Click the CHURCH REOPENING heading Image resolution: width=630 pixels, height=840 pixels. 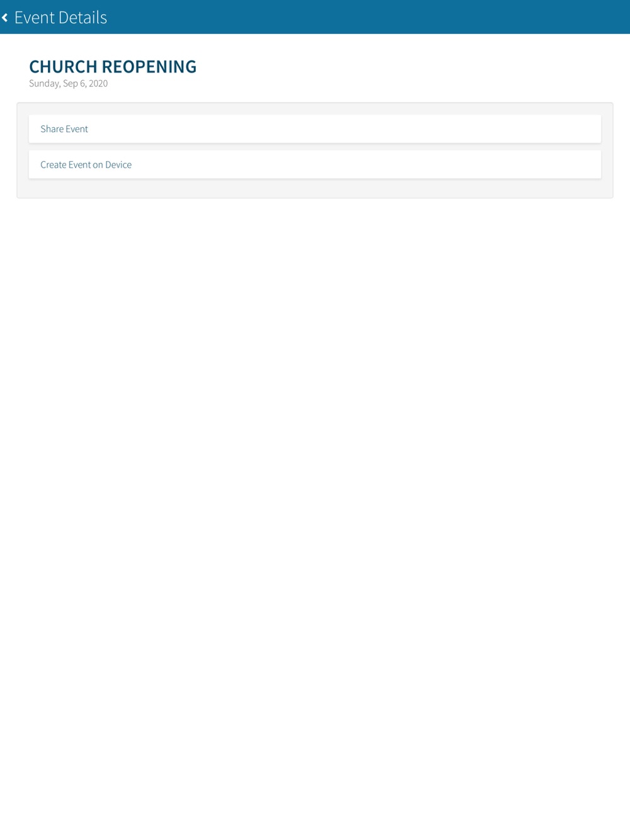point(113,66)
